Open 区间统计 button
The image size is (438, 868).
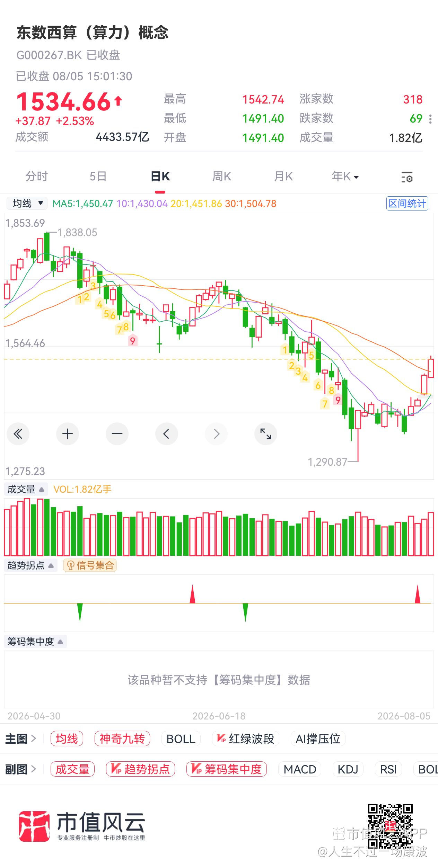pos(407,203)
